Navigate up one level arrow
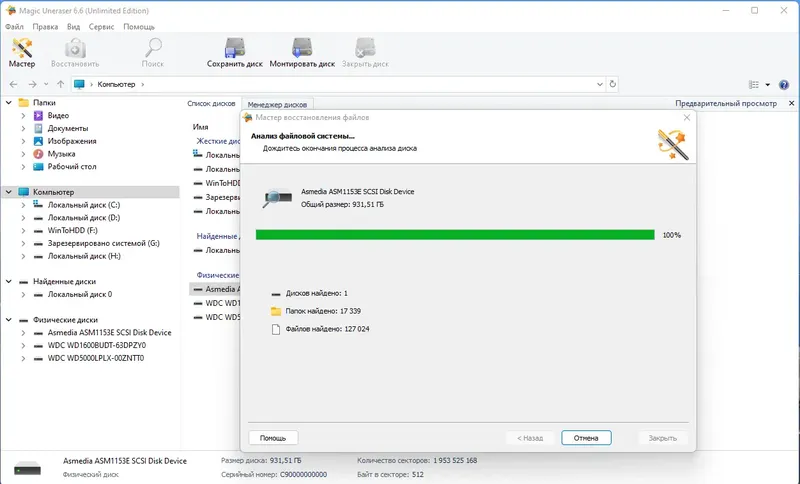This screenshot has height=484, width=800. pos(61,84)
